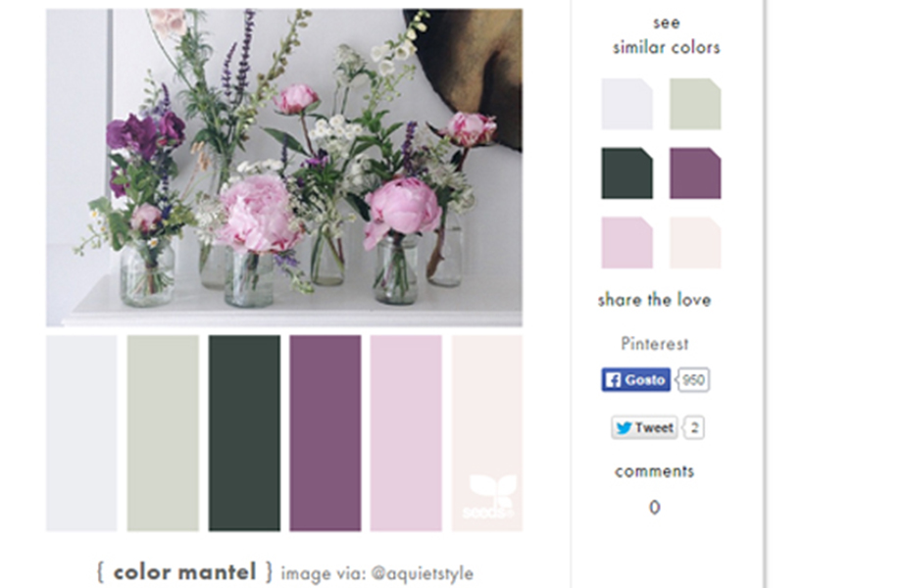Screen dimensions: 902x588
Task: Click the color mantel palette title
Action: (184, 572)
